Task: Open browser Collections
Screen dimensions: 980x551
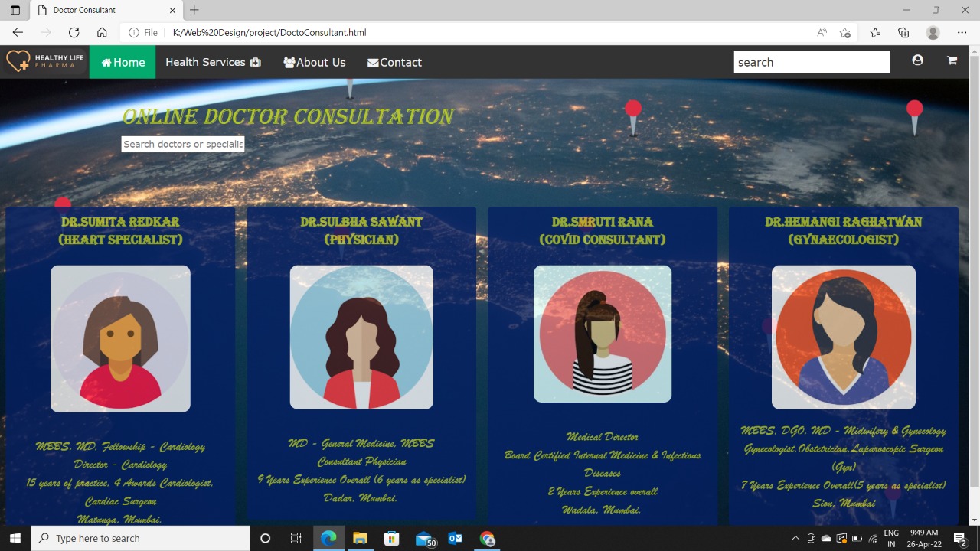Action: (903, 32)
